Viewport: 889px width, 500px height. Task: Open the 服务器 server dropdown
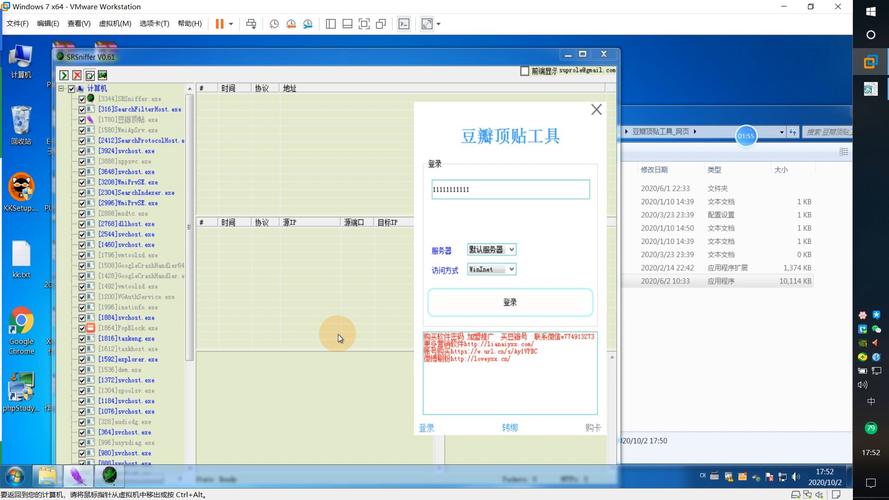coord(492,249)
